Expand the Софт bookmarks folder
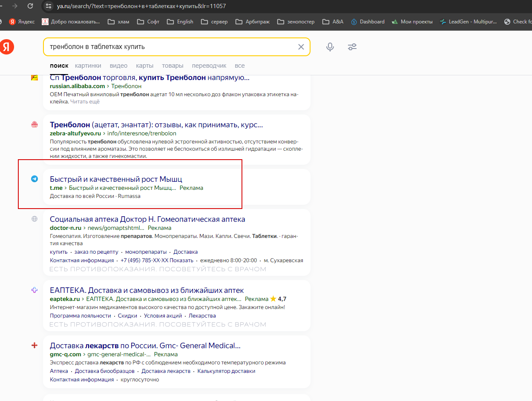 148,22
